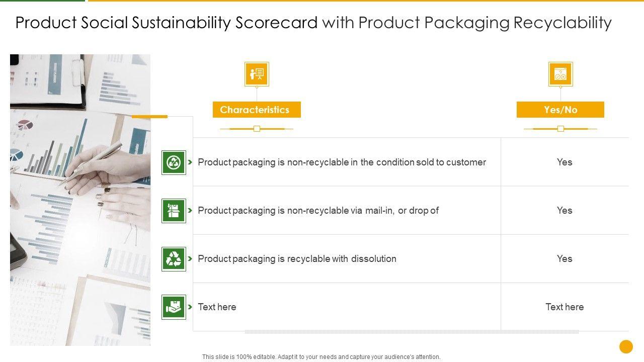Click the orange circle in bottom-right corner
This screenshot has height=362, width=644.
coord(626,346)
